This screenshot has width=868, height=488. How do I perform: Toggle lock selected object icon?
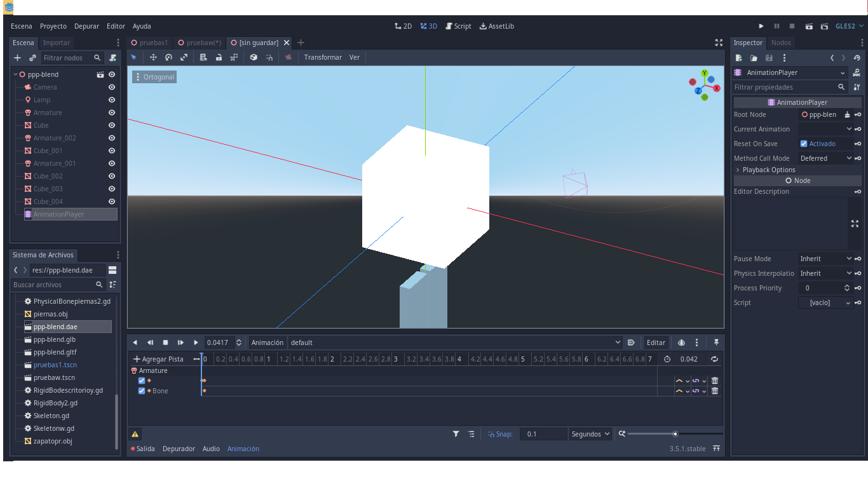[219, 57]
